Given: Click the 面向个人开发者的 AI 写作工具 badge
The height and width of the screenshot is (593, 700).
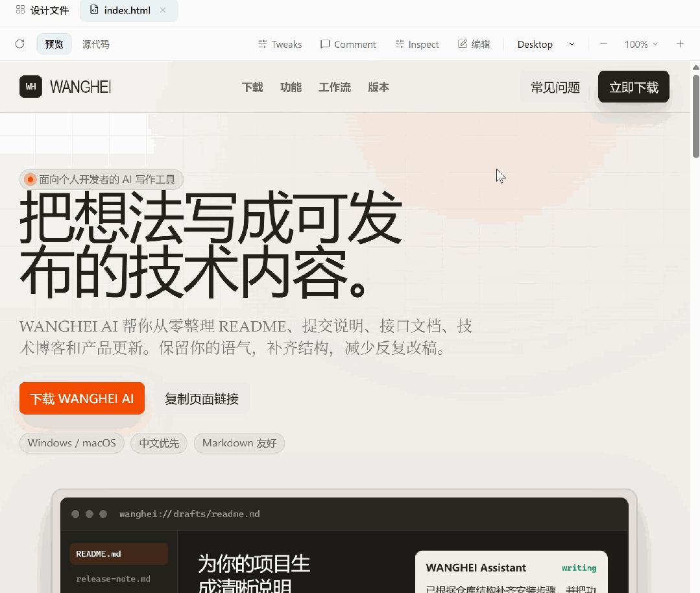Looking at the screenshot, I should [101, 180].
